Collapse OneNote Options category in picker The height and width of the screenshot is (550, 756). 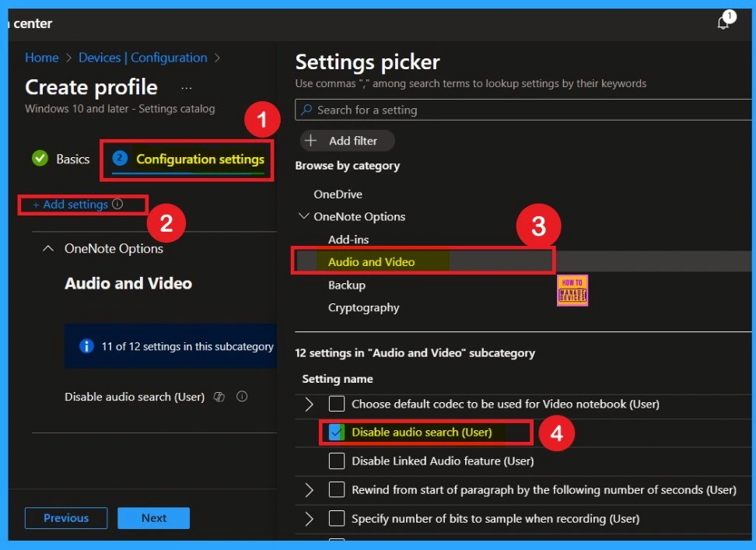[303, 216]
